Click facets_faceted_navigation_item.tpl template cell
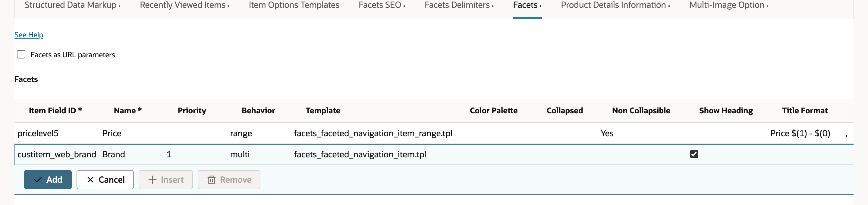Image resolution: width=868 pixels, height=205 pixels. [360, 154]
